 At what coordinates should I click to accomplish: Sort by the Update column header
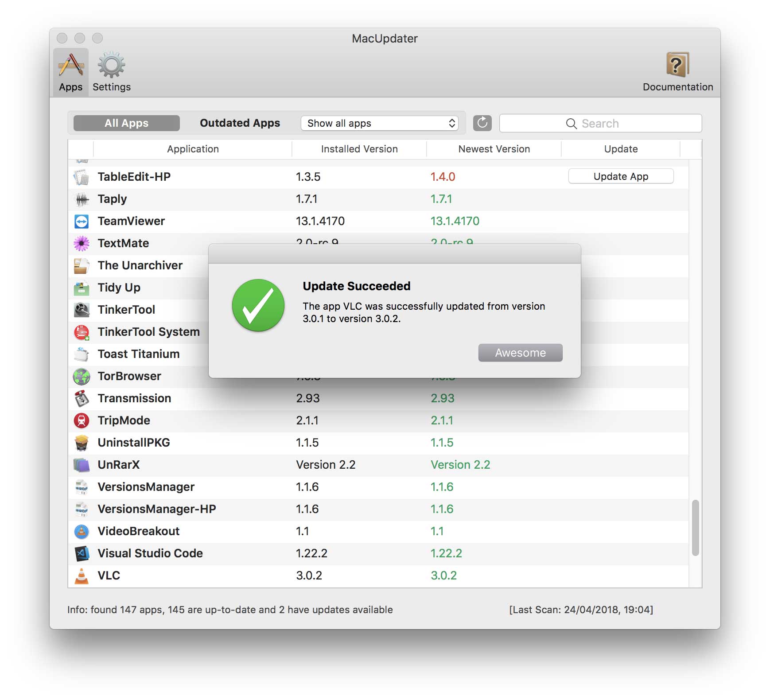pyautogui.click(x=621, y=149)
